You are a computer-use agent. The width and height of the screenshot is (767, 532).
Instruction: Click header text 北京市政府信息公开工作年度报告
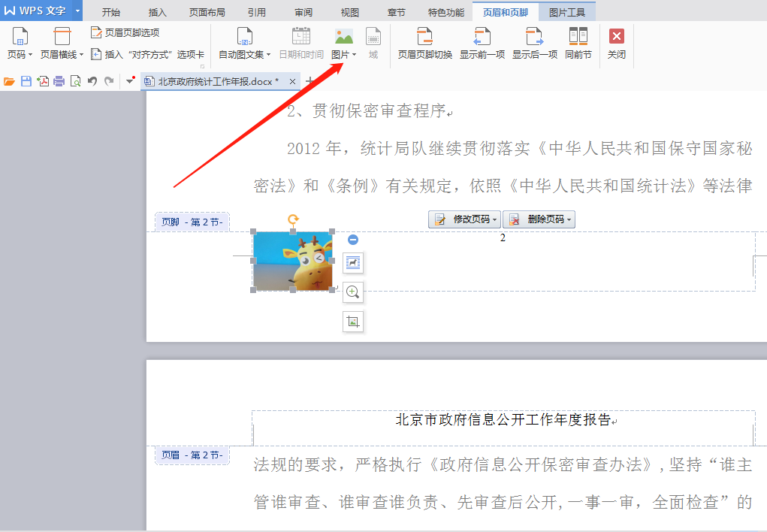503,419
